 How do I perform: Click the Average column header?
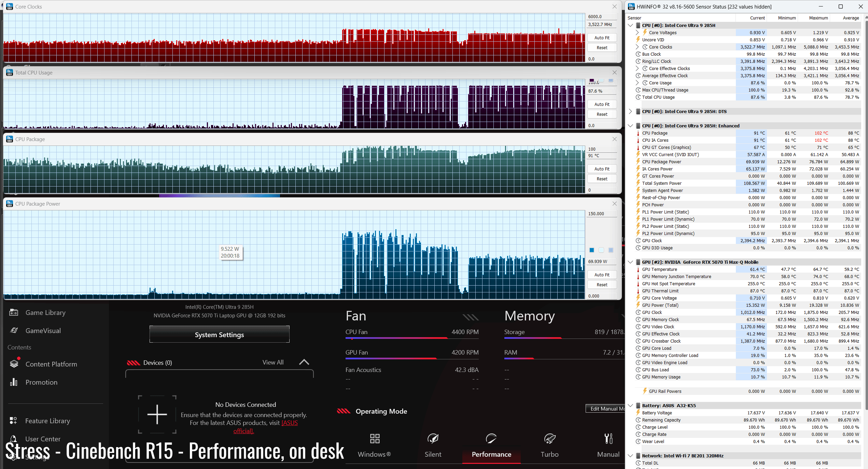click(851, 18)
